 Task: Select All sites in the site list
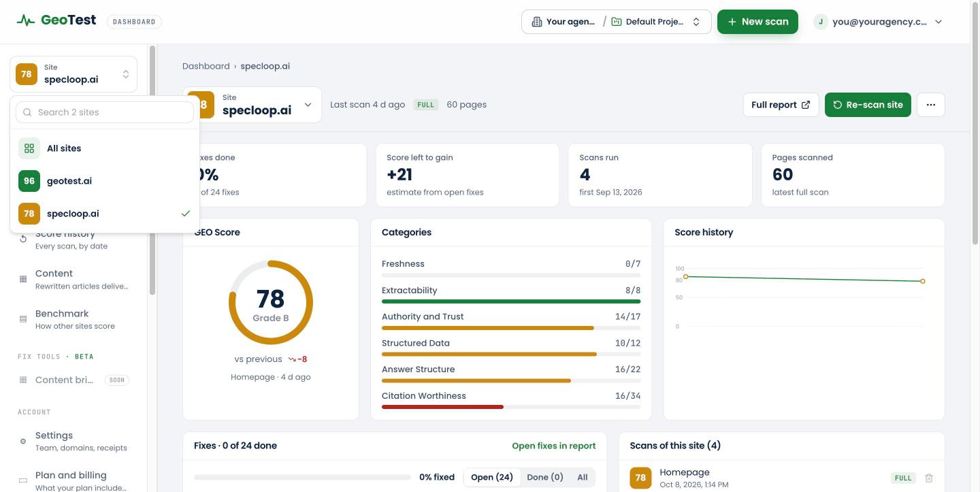click(x=105, y=148)
